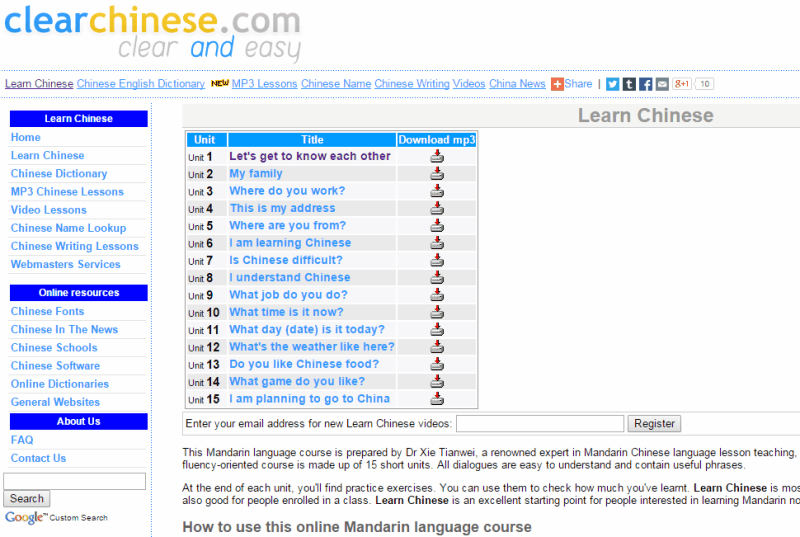Download mp3 for Unit 14

[x=437, y=381]
